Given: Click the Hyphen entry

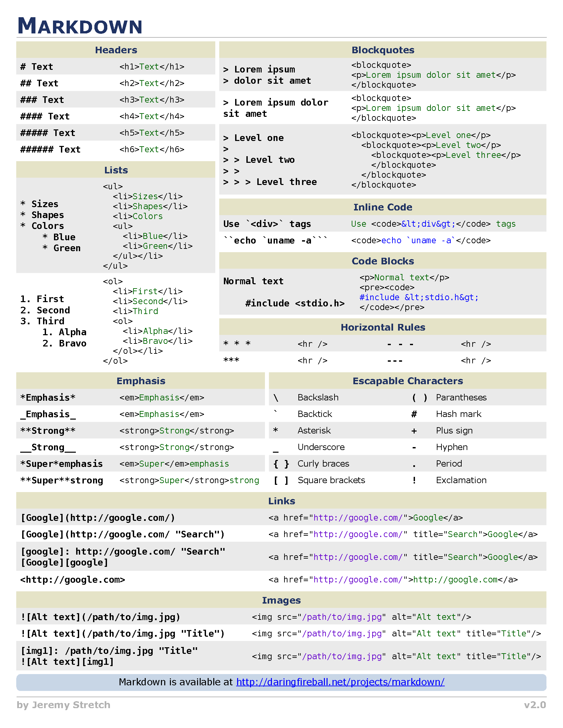Looking at the screenshot, I should [452, 447].
